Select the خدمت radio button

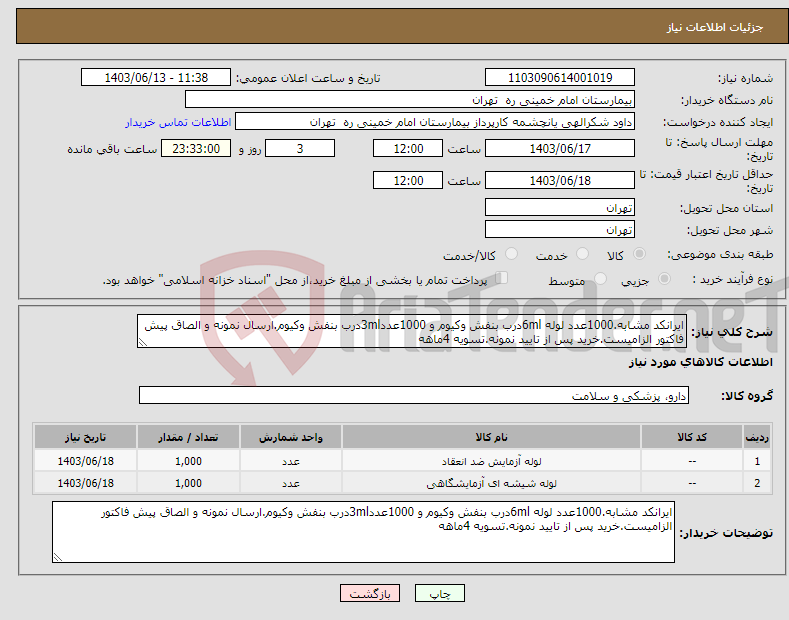582,254
